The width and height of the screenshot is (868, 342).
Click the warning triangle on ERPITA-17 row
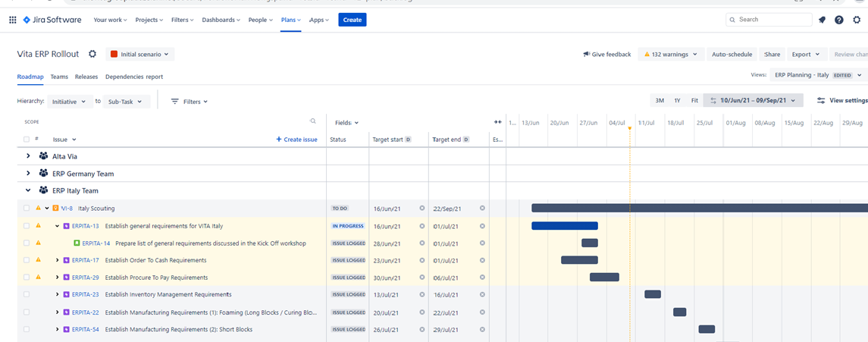[x=38, y=259]
